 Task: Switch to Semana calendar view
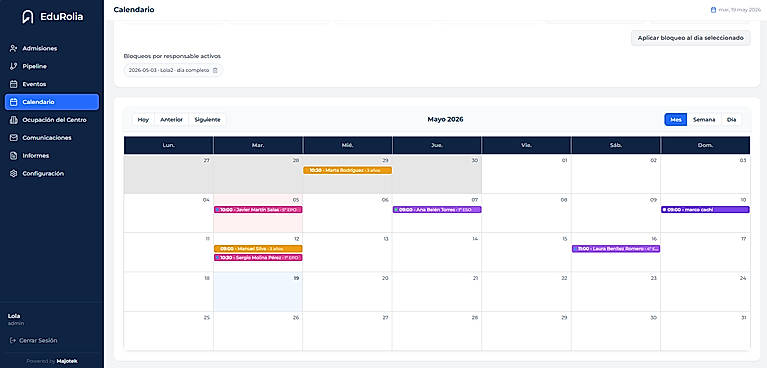(704, 119)
